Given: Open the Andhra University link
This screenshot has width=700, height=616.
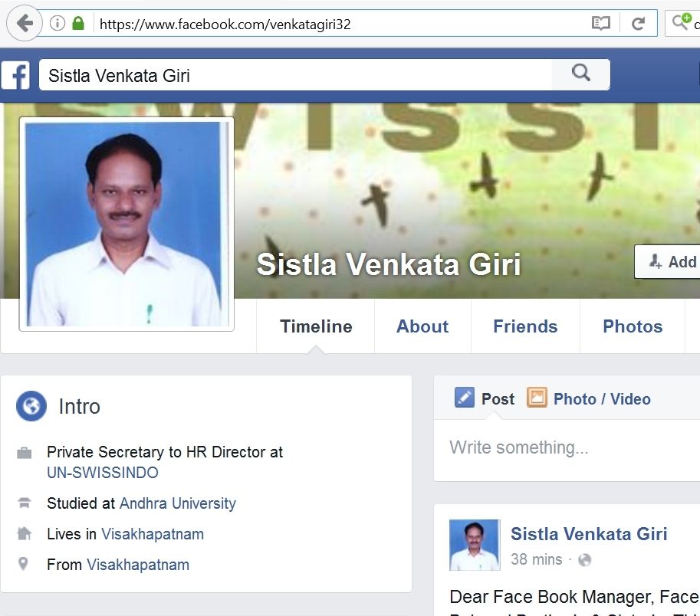Looking at the screenshot, I should (x=178, y=503).
